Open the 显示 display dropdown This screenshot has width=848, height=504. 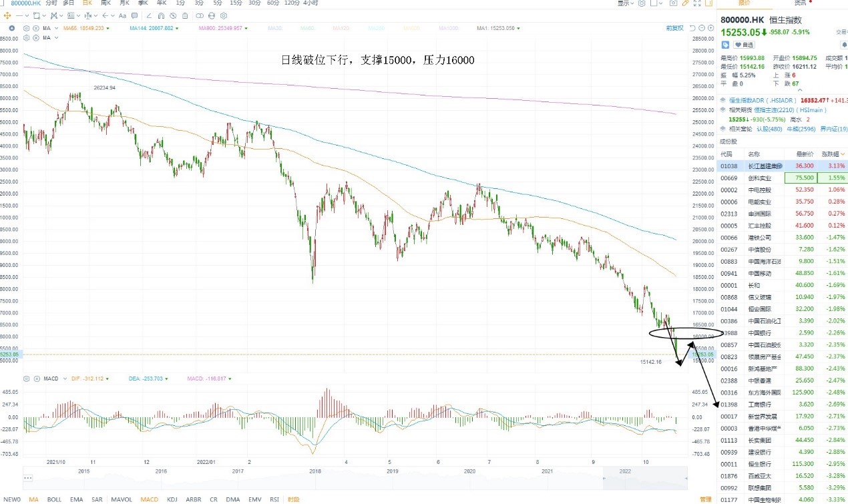[626, 3]
